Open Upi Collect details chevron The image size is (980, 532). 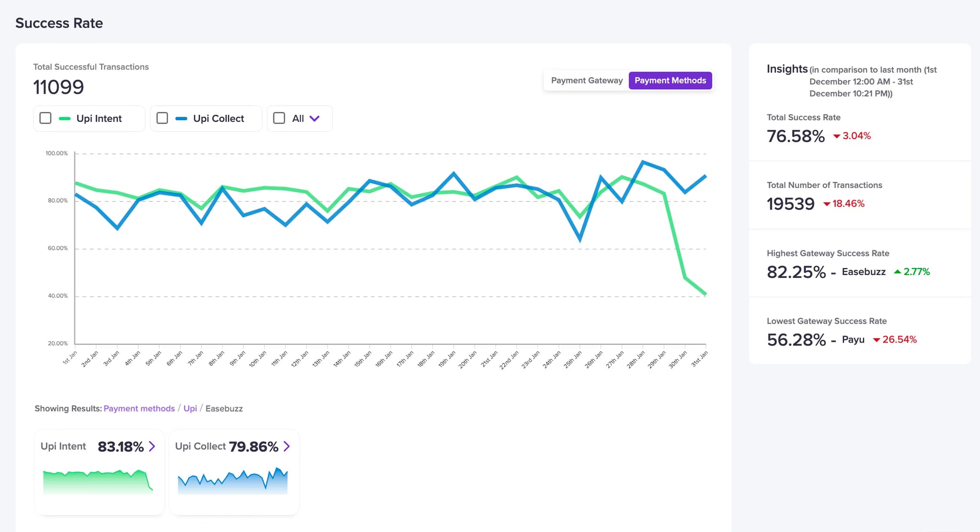[287, 446]
